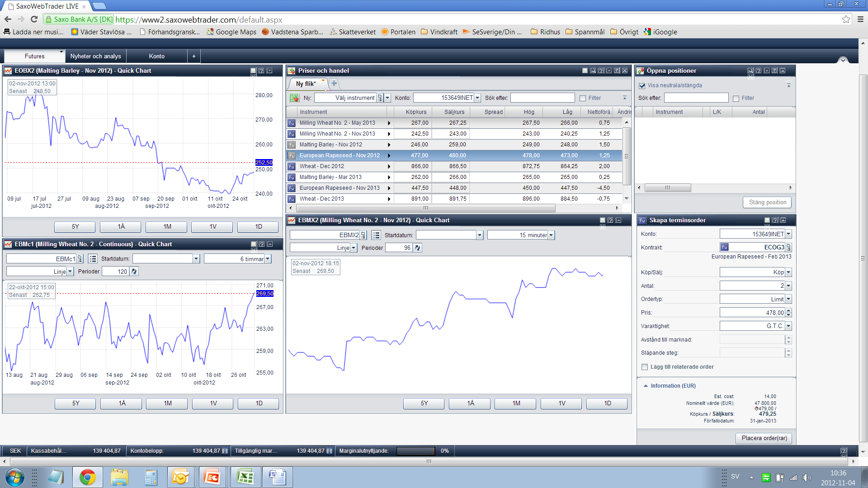
Task: Open the Startdatum dropdown in the EBMX2 chart
Action: point(480,235)
